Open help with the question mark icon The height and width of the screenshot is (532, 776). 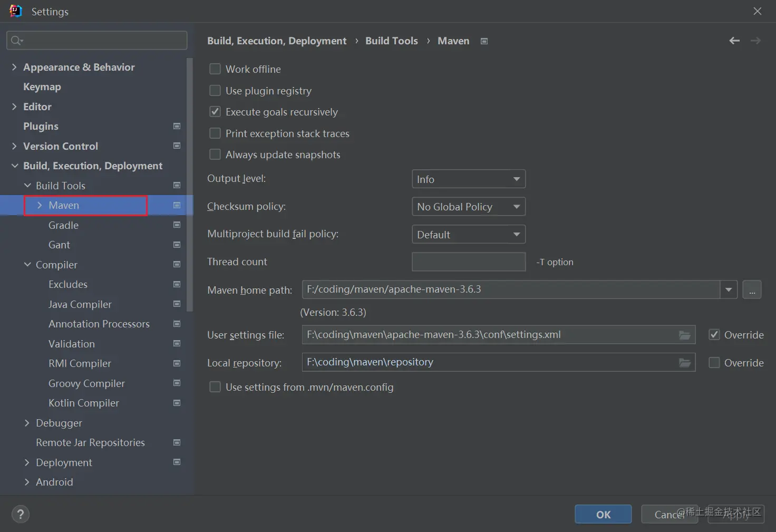click(21, 514)
